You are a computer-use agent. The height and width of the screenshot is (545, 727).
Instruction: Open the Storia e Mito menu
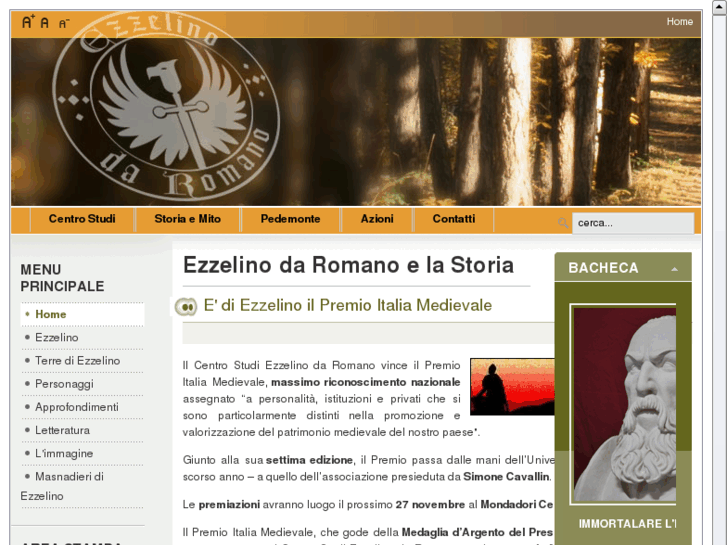pyautogui.click(x=187, y=219)
